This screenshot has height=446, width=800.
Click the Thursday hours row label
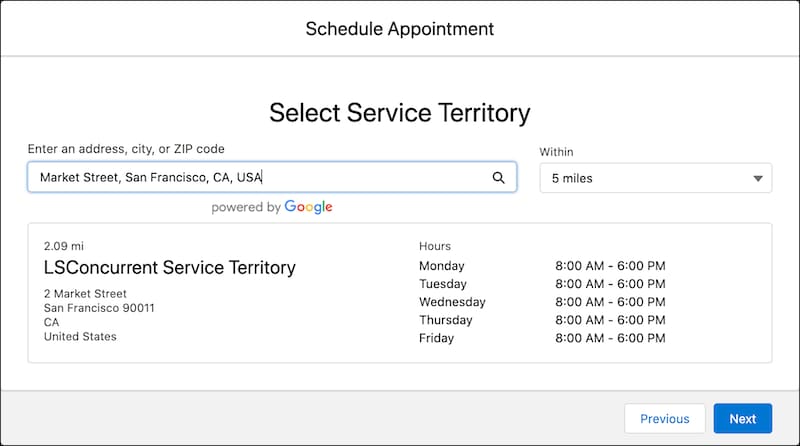point(446,320)
